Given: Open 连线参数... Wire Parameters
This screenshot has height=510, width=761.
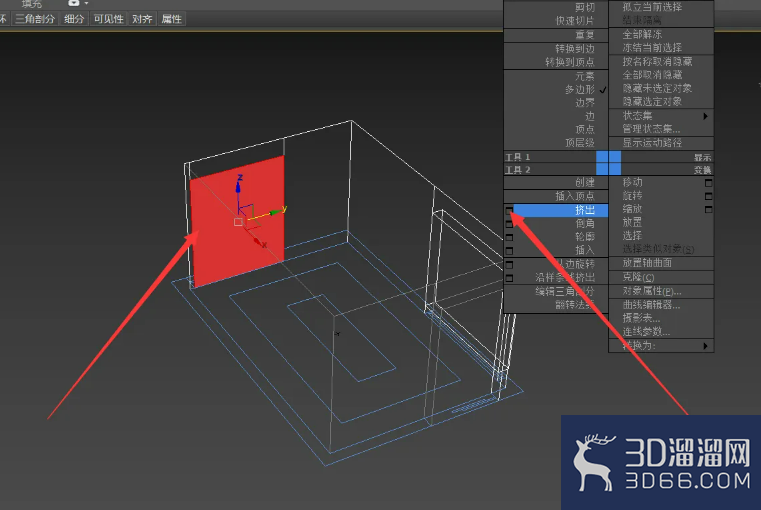Looking at the screenshot, I should pyautogui.click(x=646, y=332).
